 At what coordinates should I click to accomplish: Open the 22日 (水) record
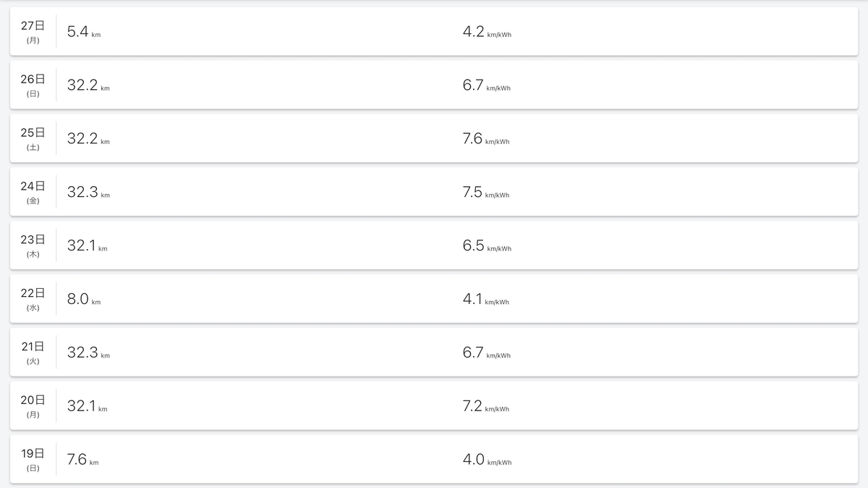point(434,299)
